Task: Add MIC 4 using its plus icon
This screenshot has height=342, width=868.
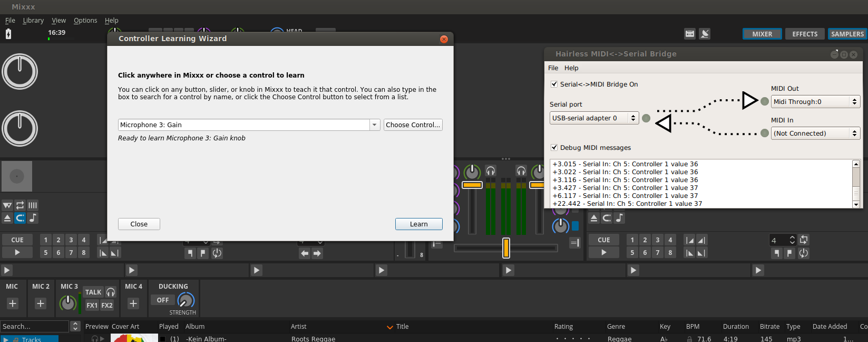Action: 133,303
